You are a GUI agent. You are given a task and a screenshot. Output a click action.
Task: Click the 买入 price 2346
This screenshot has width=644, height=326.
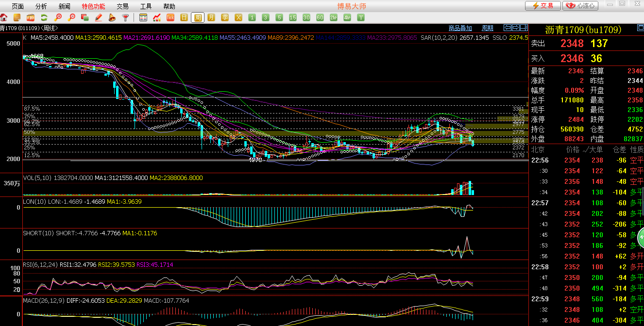pyautogui.click(x=572, y=59)
